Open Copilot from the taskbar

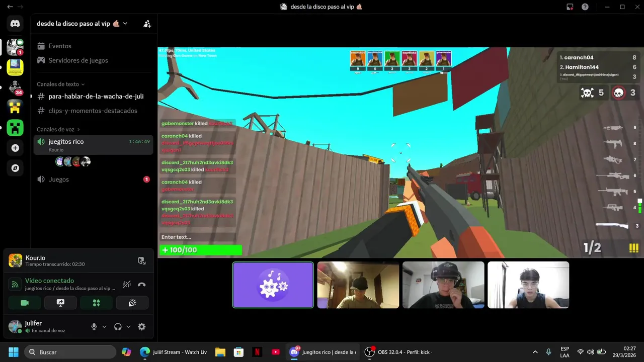[x=126, y=352]
